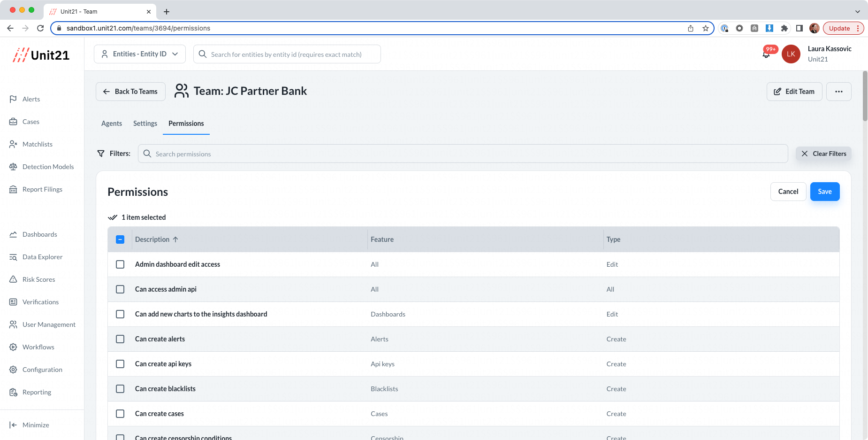Sort by the Type column header
This screenshot has height=440, width=868.
(x=613, y=239)
